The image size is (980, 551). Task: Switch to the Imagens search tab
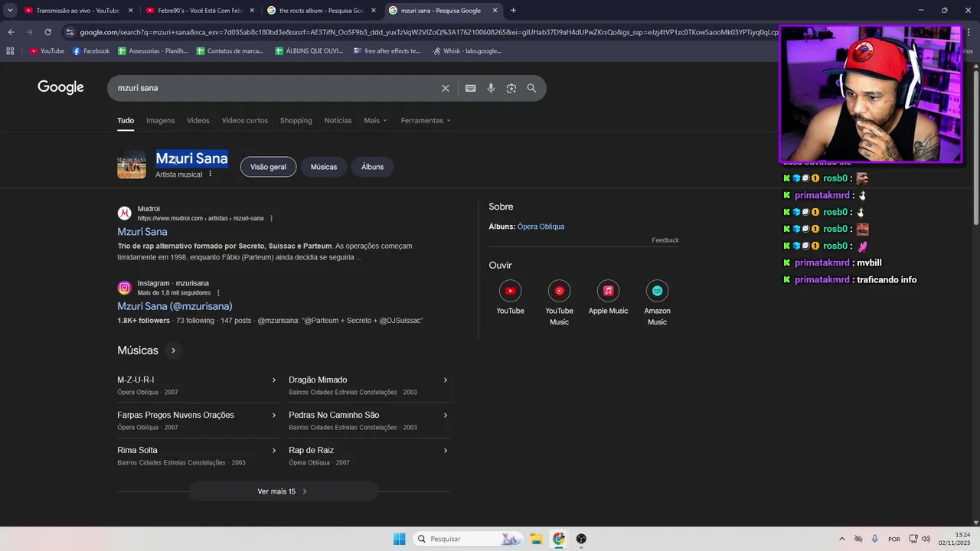point(161,120)
